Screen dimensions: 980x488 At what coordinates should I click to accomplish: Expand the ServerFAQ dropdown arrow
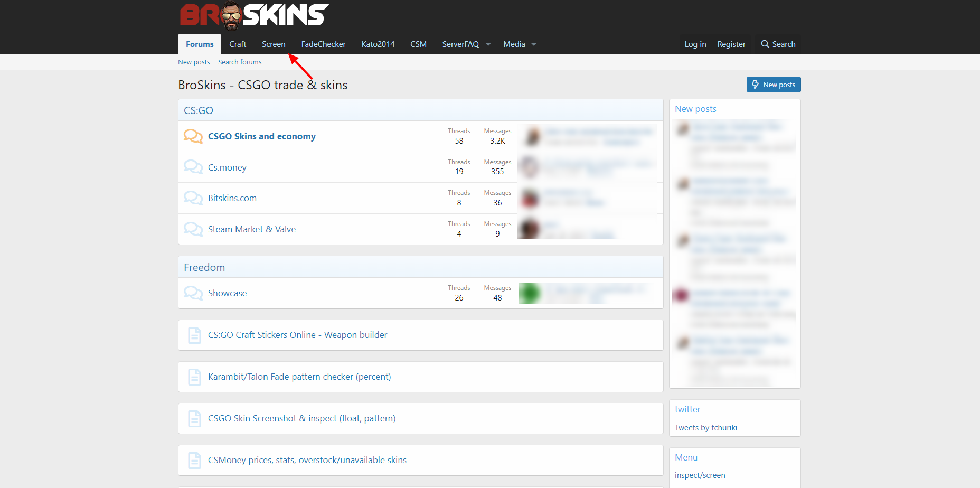(x=488, y=44)
